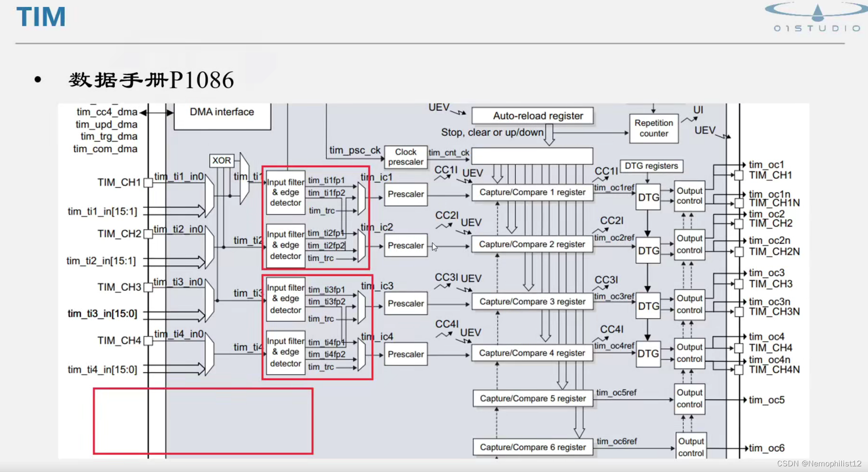Select the Repetition counter block
Screen dimensions: 868x472
(x=654, y=128)
